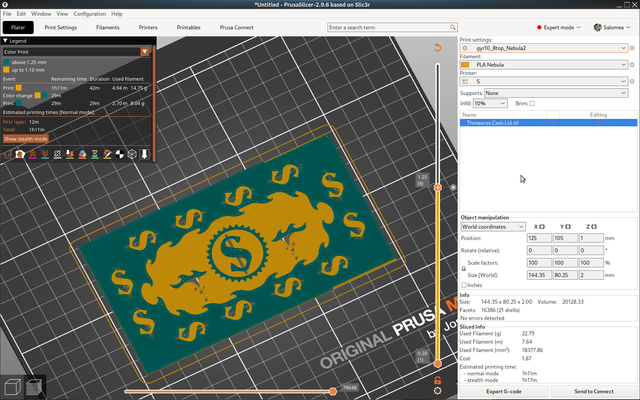Screen dimensions: 640x400
Task: Toggle seams visibility icon in legend
Action: tap(58, 154)
